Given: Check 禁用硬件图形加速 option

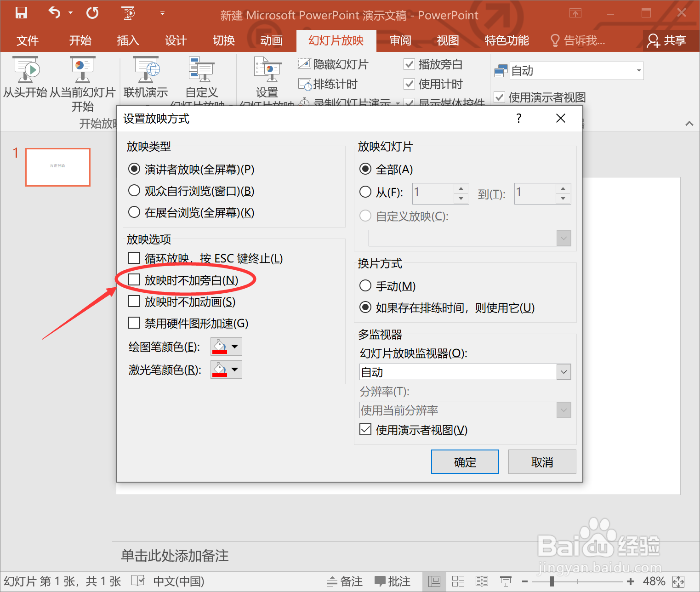Looking at the screenshot, I should (x=134, y=323).
